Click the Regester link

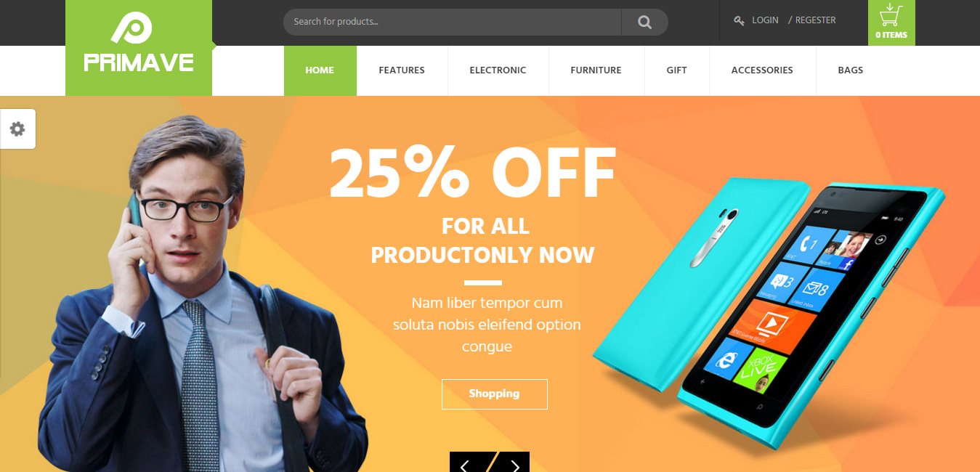[812, 20]
